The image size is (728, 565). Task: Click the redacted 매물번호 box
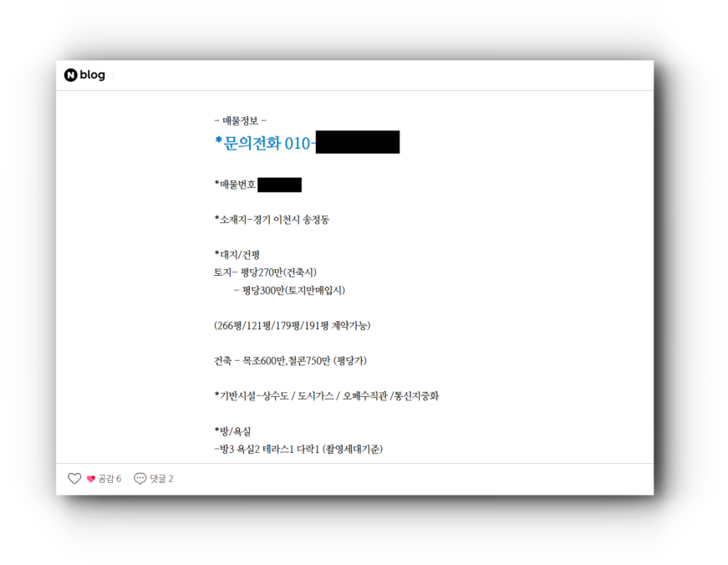279,185
